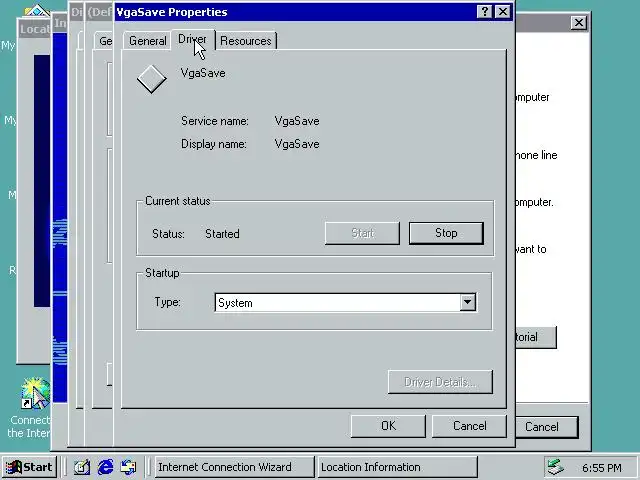The image size is (640, 480).
Task: Click the Show Desktop quick launch icon
Action: [x=82, y=467]
